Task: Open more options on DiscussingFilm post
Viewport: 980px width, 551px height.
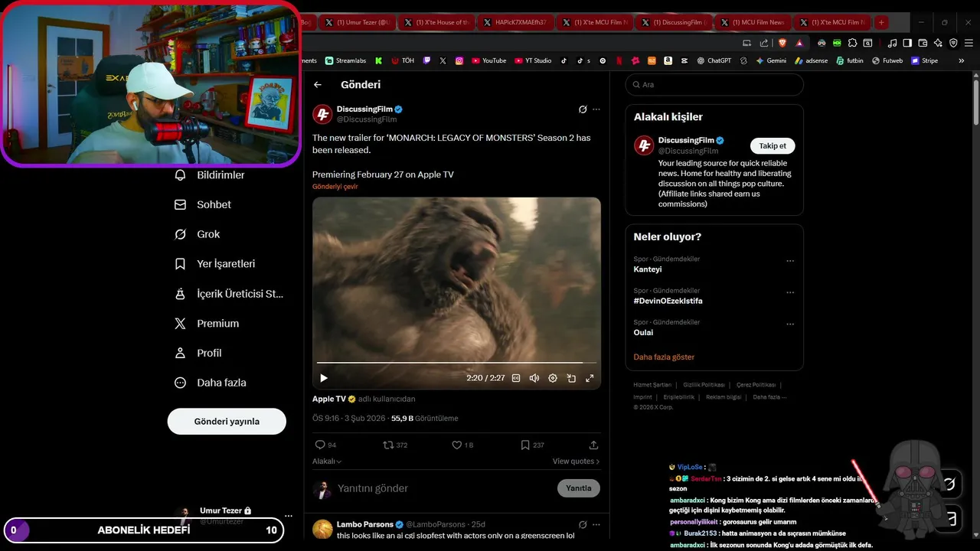Action: pyautogui.click(x=596, y=109)
